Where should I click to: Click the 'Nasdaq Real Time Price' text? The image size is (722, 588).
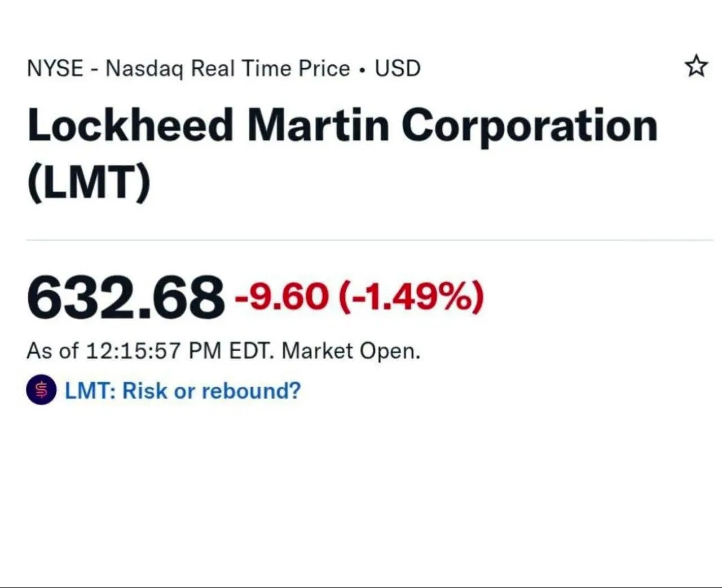(228, 68)
